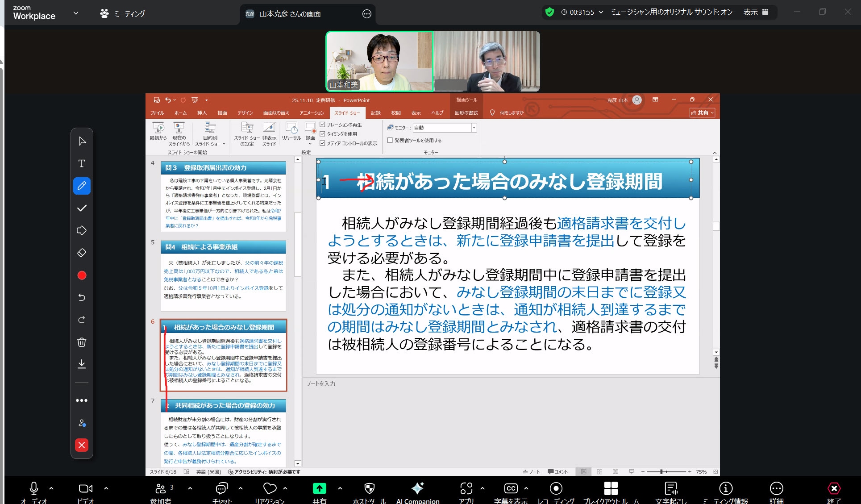The image size is (861, 504).
Task: Open the デザイン ribbon tab
Action: pos(245,113)
